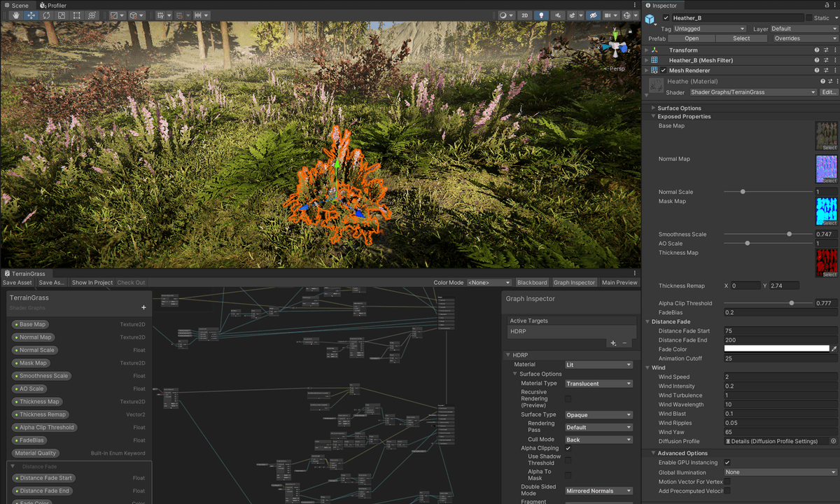The width and height of the screenshot is (840, 504).
Task: Open the Cull Mode dropdown showing Back
Action: (598, 439)
